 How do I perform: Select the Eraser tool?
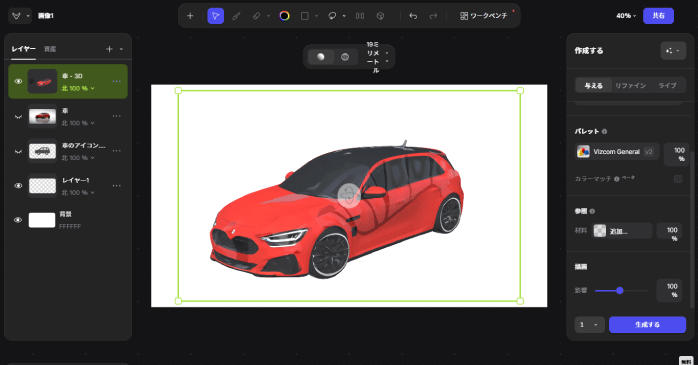pos(256,16)
